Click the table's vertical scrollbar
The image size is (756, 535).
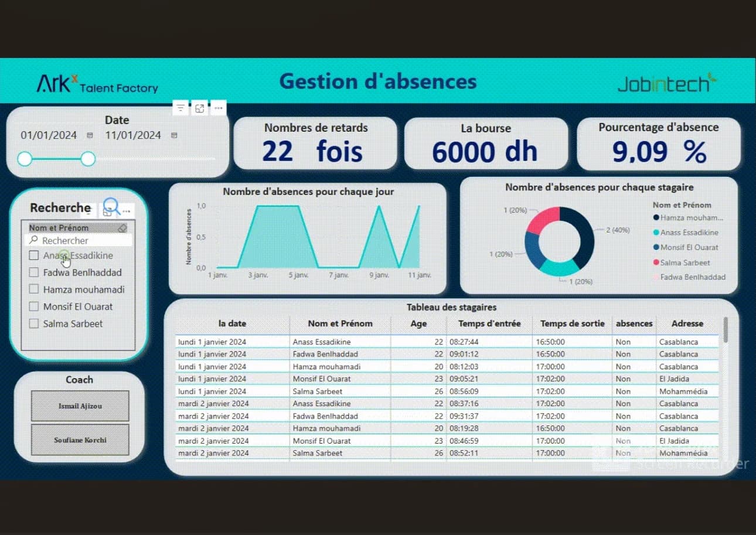(x=726, y=330)
